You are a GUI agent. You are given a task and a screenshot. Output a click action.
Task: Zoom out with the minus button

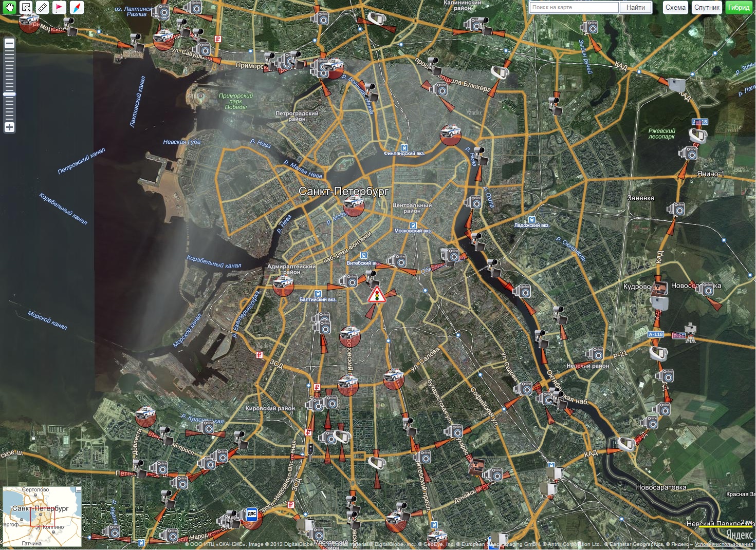[x=9, y=44]
